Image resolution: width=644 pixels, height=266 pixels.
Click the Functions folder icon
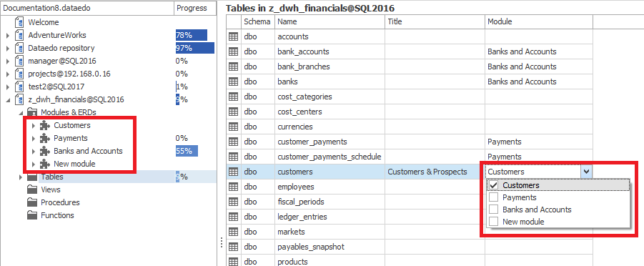pos(32,215)
